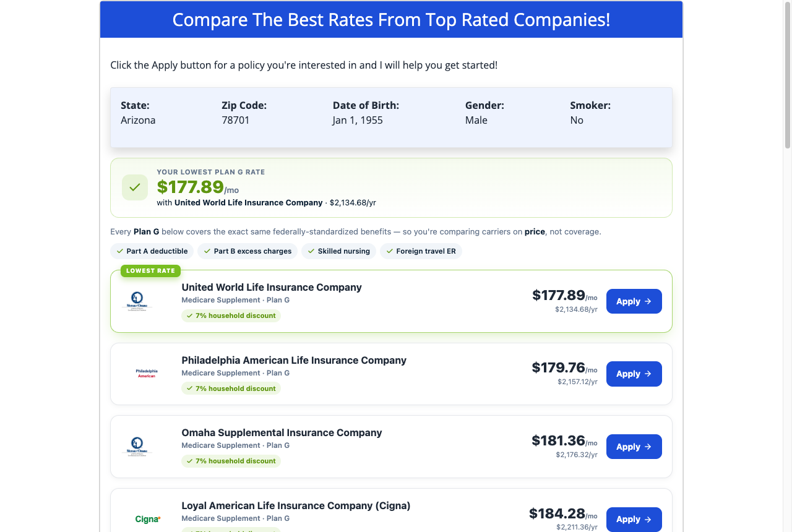Viewport: 792px width, 532px height.
Task: Click the Part A deductible chip
Action: [152, 251]
